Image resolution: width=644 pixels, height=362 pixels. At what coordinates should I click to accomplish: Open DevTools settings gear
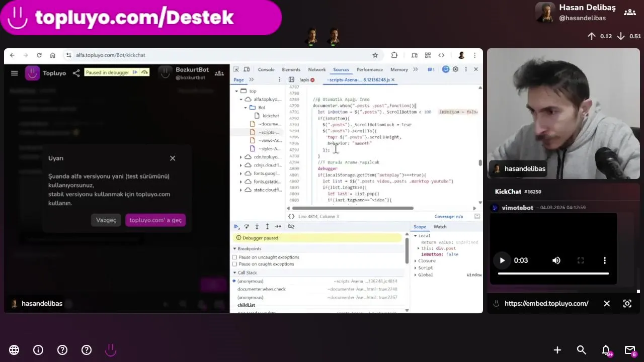point(455,69)
